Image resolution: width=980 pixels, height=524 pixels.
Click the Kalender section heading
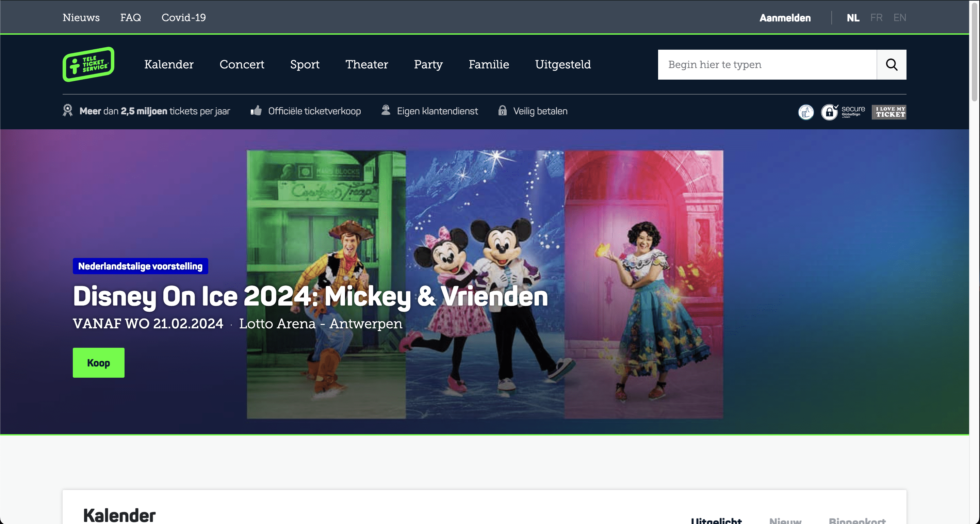(119, 515)
